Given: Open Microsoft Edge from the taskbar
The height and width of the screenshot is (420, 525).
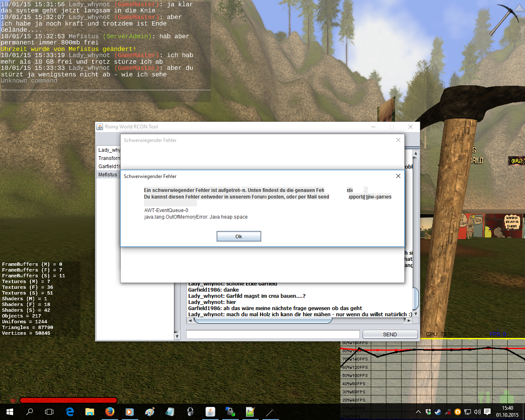Looking at the screenshot, I should pyautogui.click(x=70, y=412).
